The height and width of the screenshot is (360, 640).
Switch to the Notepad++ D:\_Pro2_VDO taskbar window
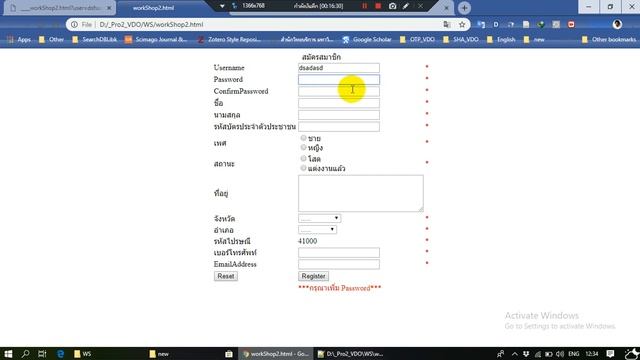click(x=351, y=354)
